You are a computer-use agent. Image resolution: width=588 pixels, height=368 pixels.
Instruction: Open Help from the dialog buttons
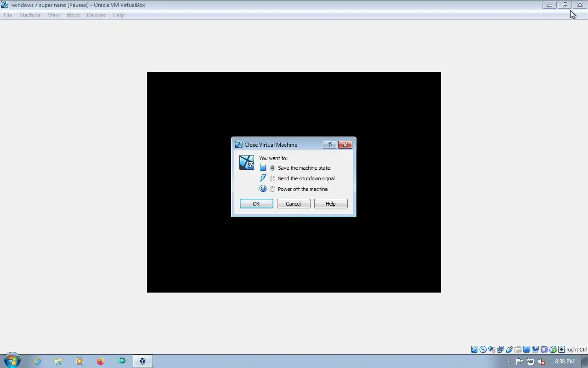pos(331,204)
